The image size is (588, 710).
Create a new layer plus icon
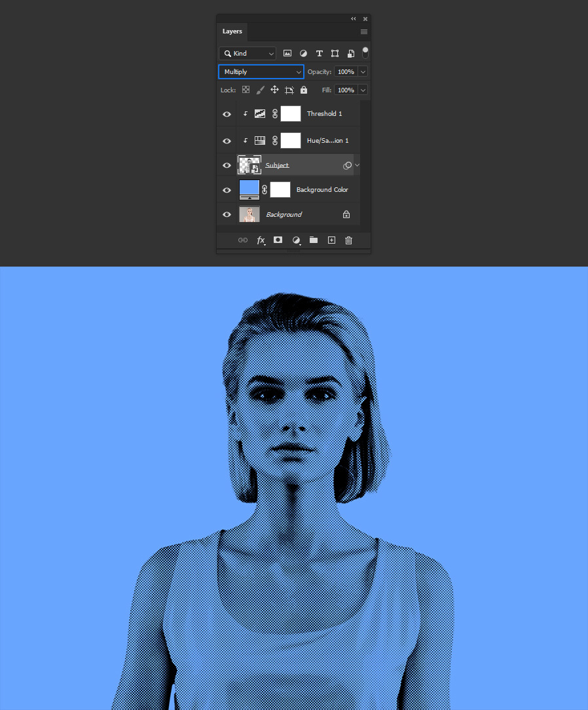[x=331, y=240]
